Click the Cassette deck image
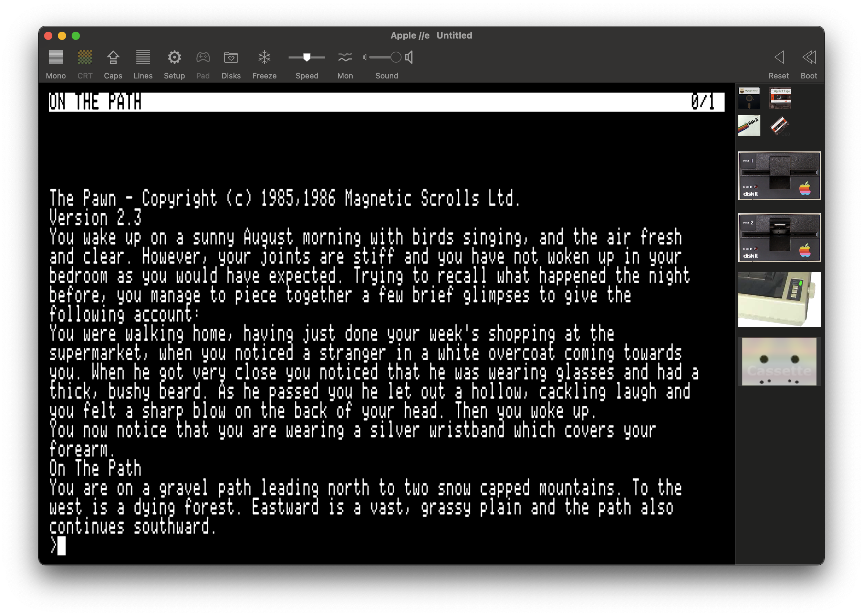Image resolution: width=863 pixels, height=616 pixels. click(780, 362)
